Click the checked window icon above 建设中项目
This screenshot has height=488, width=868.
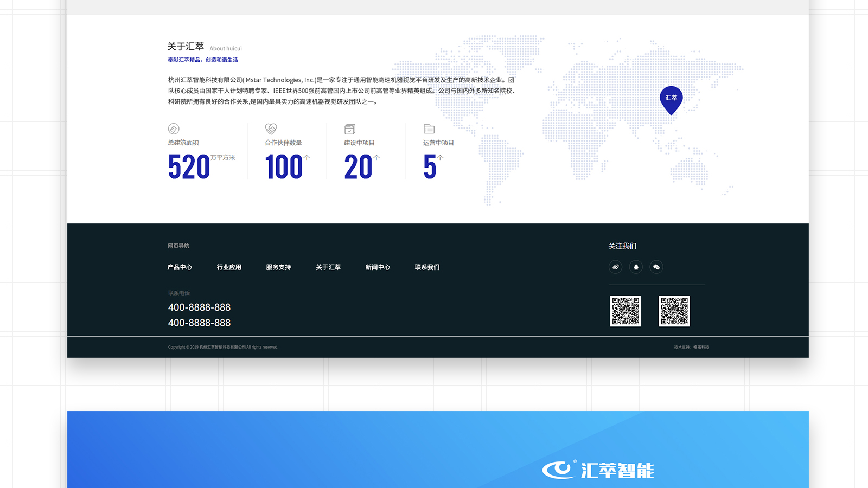[350, 129]
